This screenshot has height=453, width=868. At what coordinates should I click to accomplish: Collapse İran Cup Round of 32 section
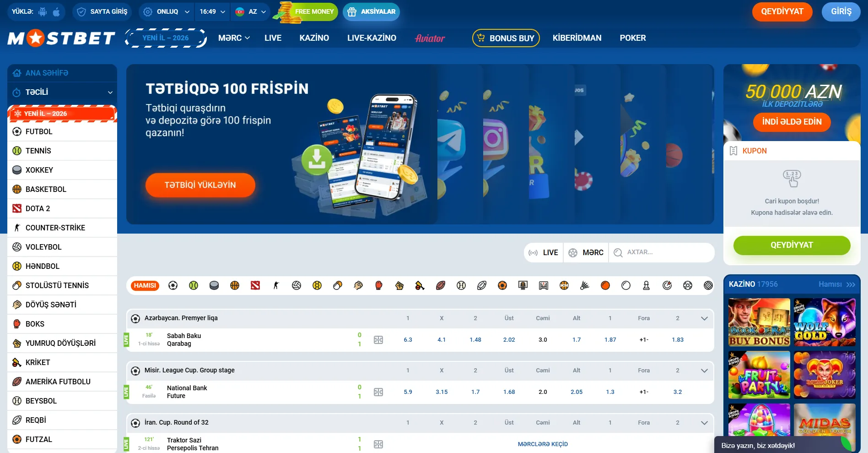pos(704,423)
